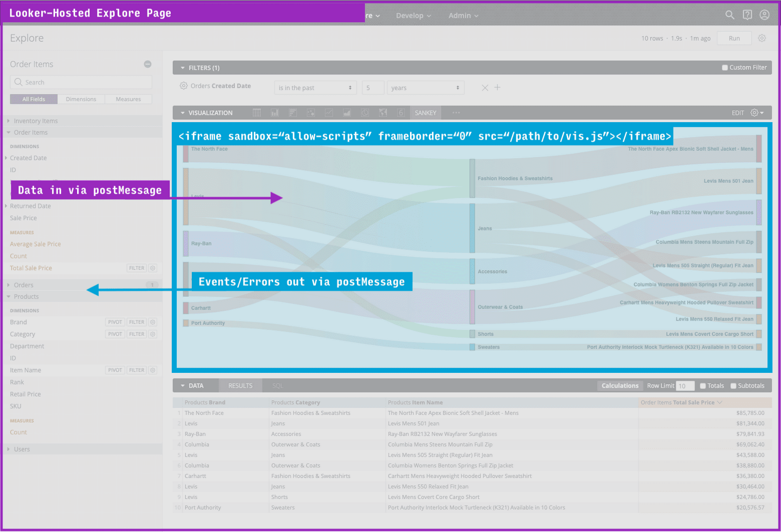Toggle PIVOT on Category field

[115, 334]
